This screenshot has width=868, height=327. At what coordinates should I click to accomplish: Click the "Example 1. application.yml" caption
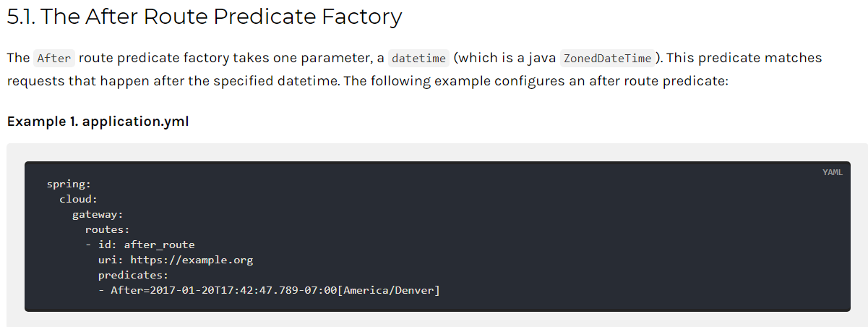tap(98, 121)
